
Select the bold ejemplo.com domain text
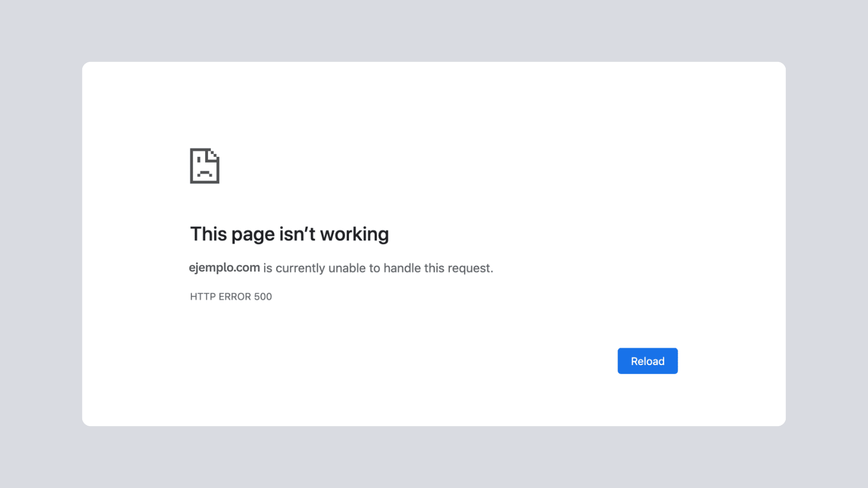(x=224, y=267)
